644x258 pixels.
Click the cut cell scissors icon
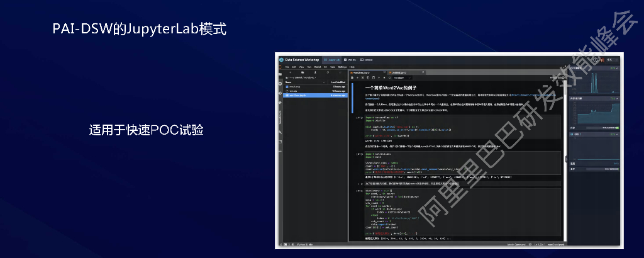[363, 77]
